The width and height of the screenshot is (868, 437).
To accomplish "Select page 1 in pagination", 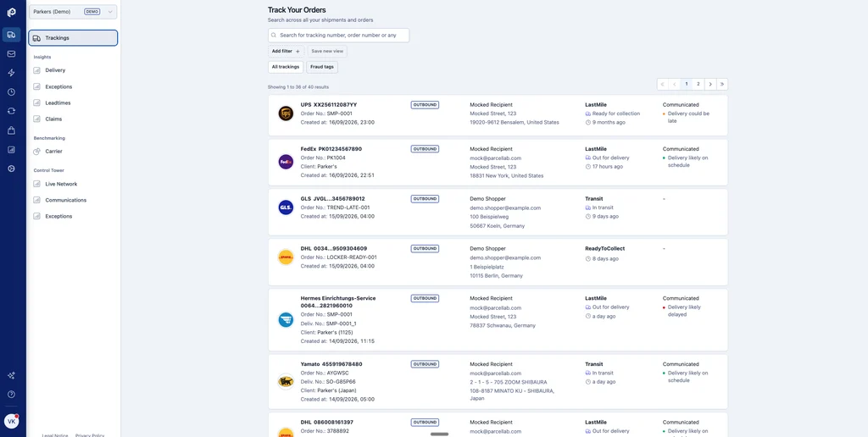I will click(x=687, y=84).
